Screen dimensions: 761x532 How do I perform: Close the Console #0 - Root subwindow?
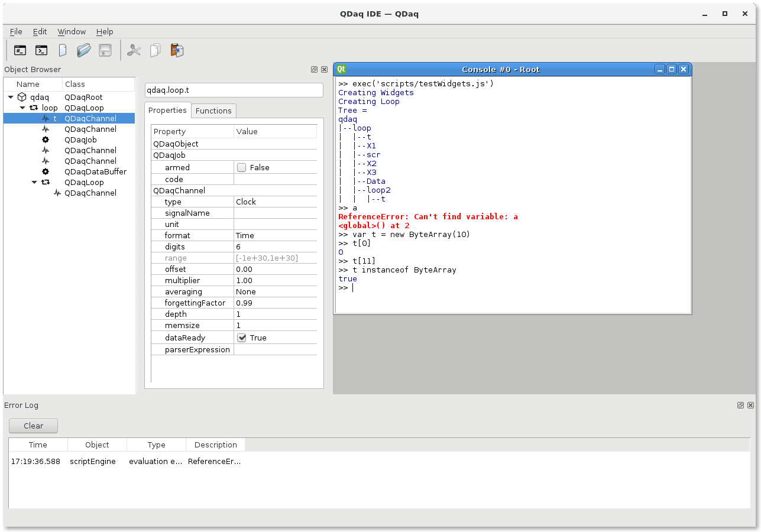(x=684, y=69)
